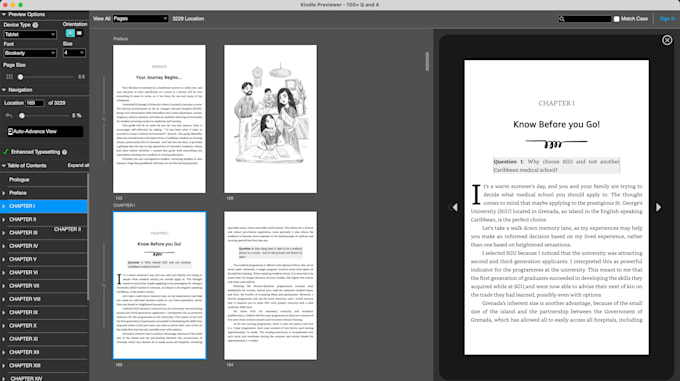Click the Auto-Advance View button
This screenshot has height=381, width=680.
45,131
